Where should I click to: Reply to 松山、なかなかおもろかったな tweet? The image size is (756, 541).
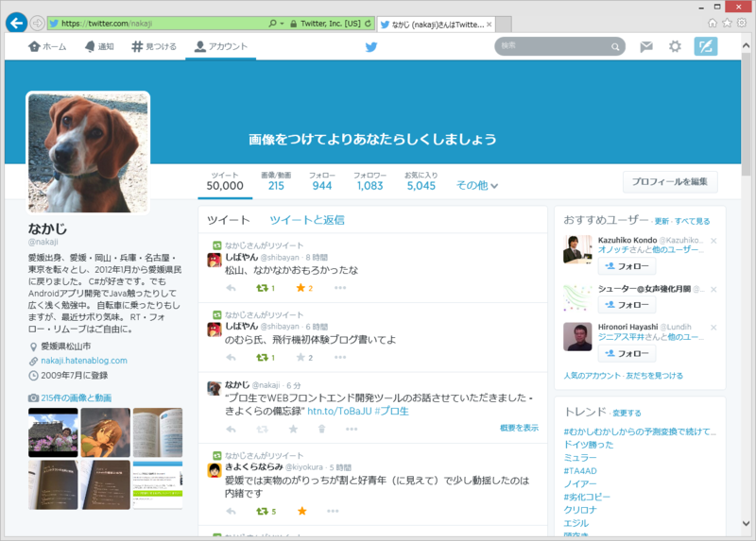[231, 288]
